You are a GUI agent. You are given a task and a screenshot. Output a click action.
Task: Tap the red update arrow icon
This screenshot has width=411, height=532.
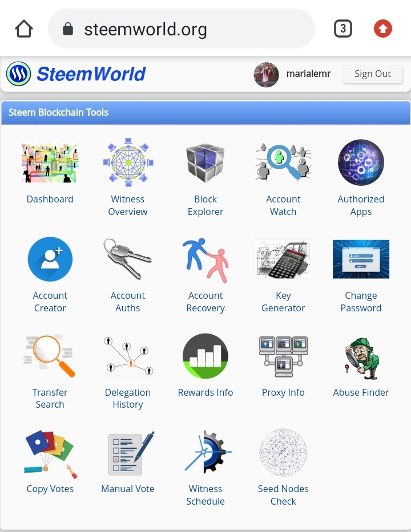tap(383, 29)
